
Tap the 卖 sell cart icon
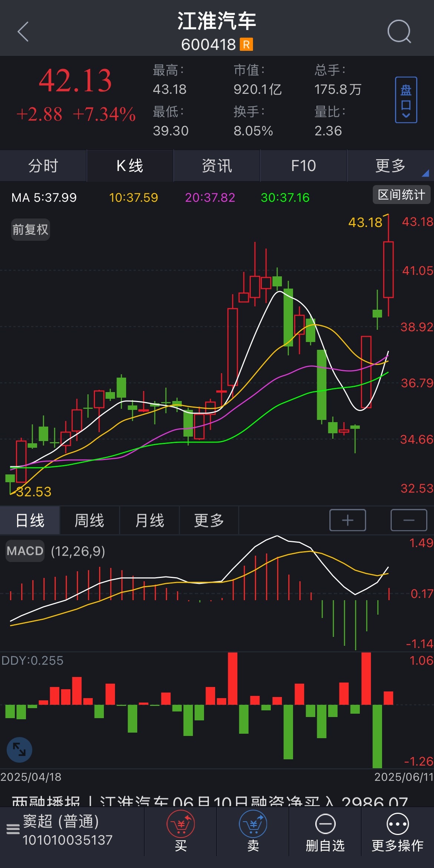[253, 832]
